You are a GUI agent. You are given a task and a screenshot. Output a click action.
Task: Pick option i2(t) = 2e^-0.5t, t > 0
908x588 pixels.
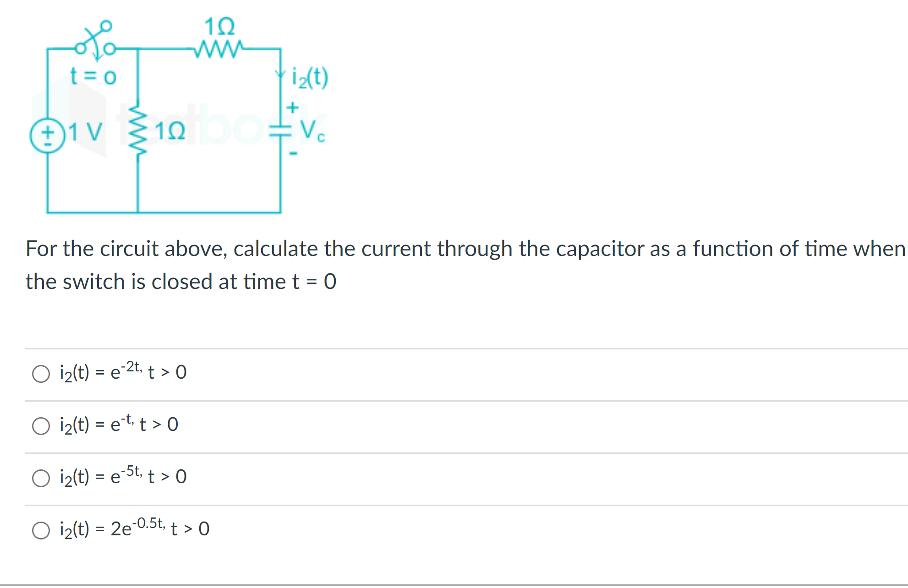point(41,531)
